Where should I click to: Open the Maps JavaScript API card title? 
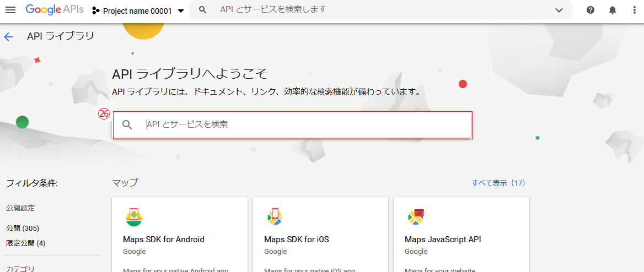tap(443, 240)
